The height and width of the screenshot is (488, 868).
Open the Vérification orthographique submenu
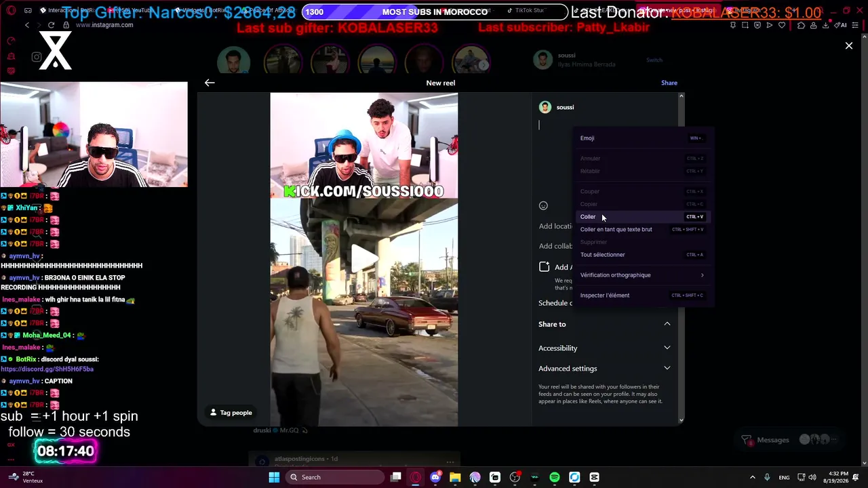point(643,275)
